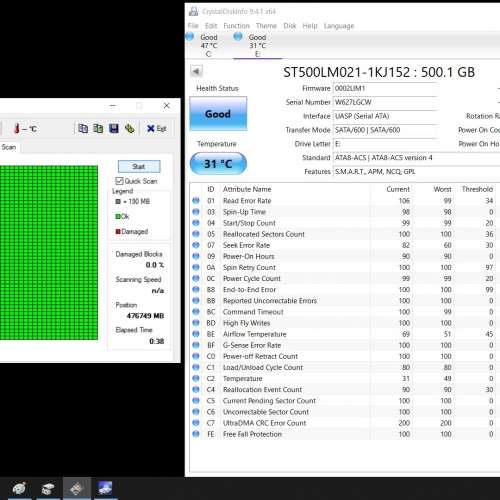Click status icon of Start/Stop Count row
This screenshot has height=500, width=500.
[196, 223]
